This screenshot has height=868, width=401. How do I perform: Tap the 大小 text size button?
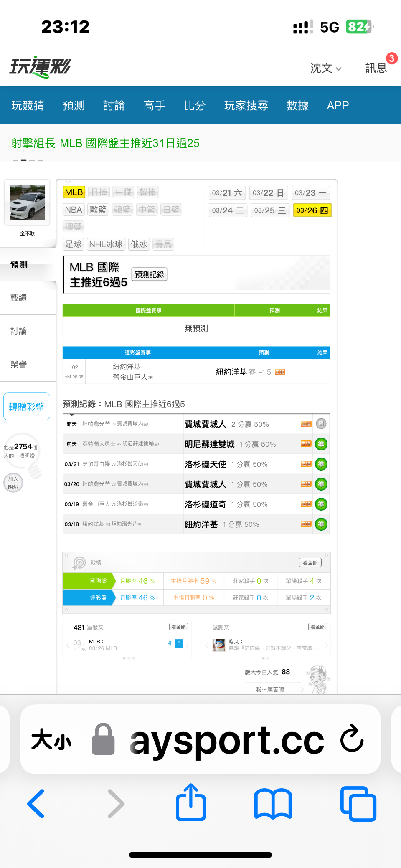point(51,740)
